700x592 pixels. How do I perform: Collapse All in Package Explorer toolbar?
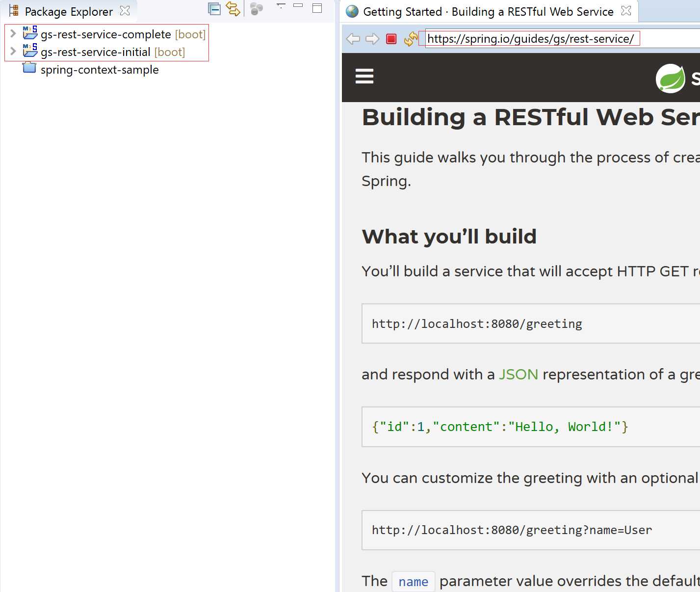[x=214, y=9]
